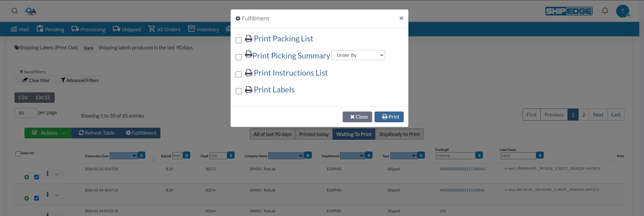Open the search magnifier icon
The width and height of the screenshot is (644, 216).
pyautogui.click(x=14, y=11)
